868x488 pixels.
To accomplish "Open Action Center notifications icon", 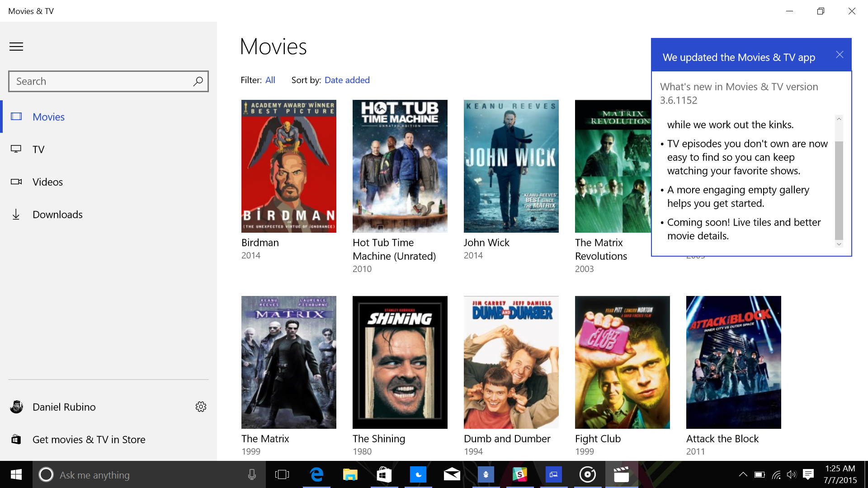I will 808,474.
